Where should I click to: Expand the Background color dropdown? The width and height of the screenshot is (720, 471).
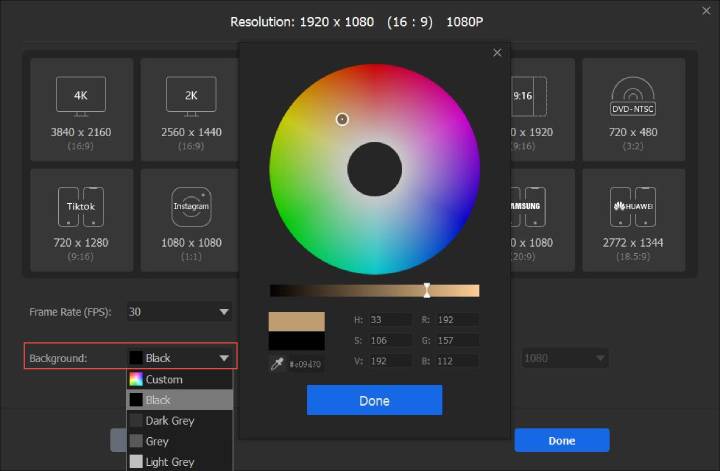pos(180,357)
